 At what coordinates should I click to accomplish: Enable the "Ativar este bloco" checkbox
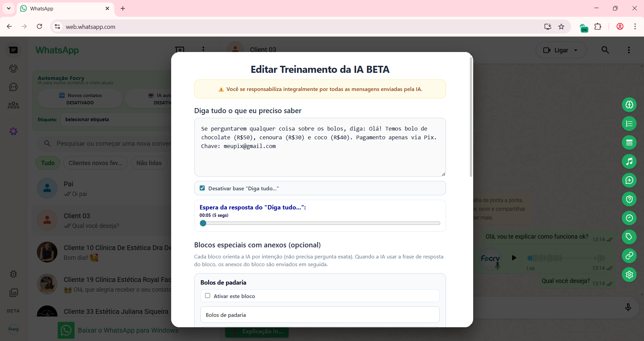click(208, 296)
